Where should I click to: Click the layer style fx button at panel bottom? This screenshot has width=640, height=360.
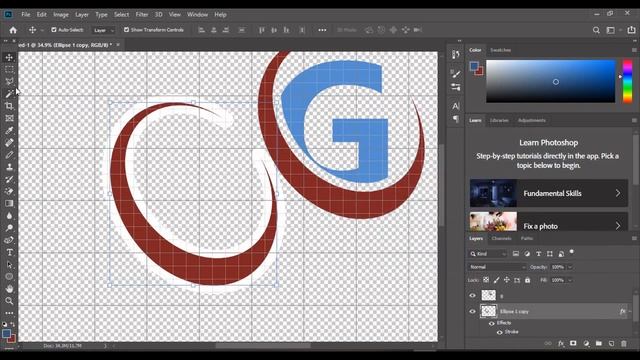pos(561,344)
